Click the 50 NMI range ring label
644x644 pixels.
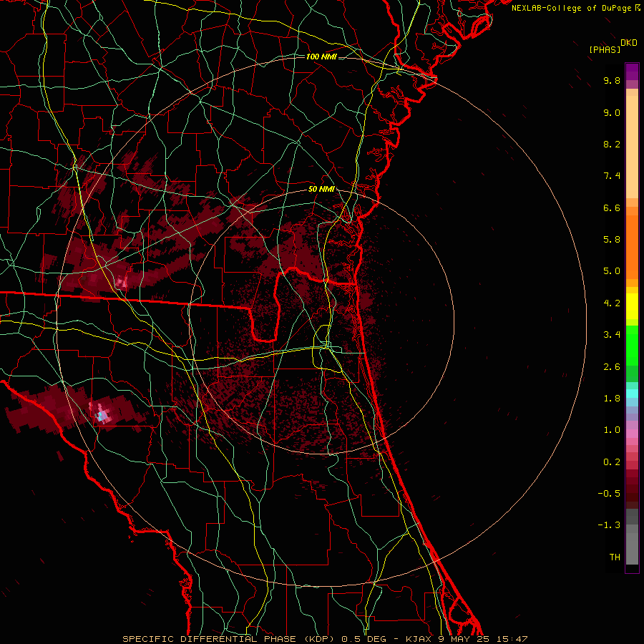coord(321,189)
